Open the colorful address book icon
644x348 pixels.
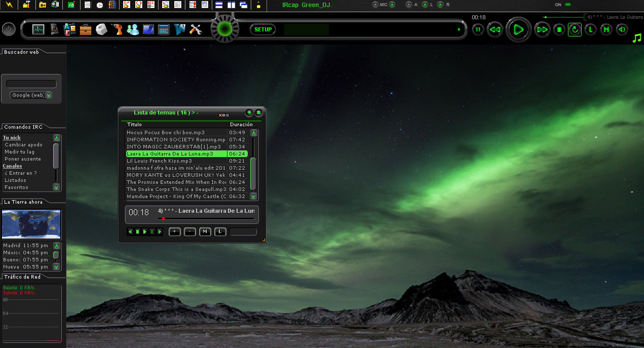(112, 5)
